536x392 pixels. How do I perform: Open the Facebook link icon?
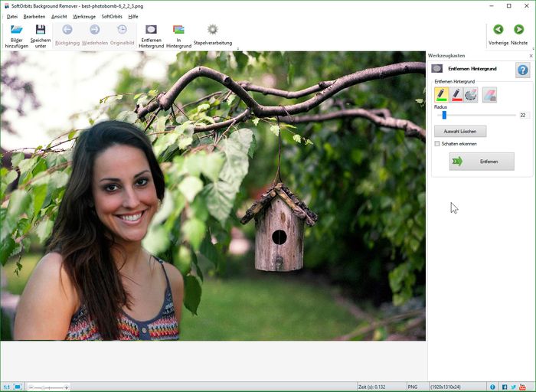tap(505, 387)
